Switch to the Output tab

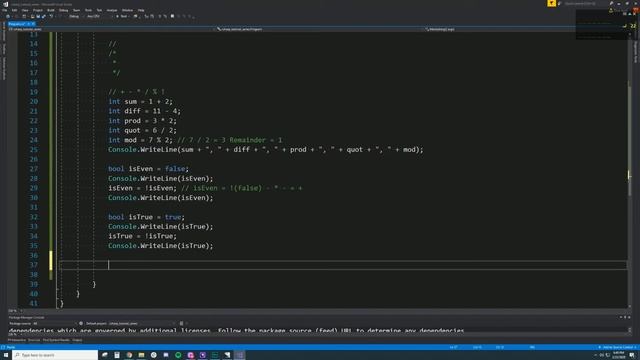[77, 340]
